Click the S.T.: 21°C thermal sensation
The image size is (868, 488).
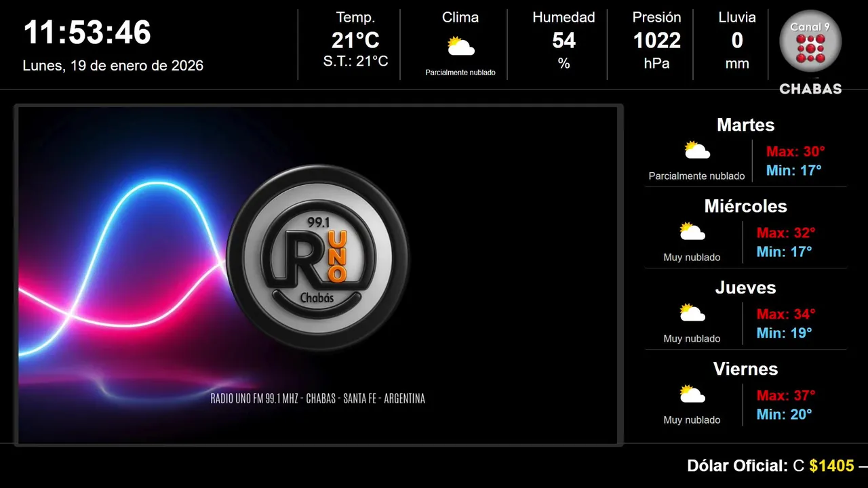[x=355, y=61]
